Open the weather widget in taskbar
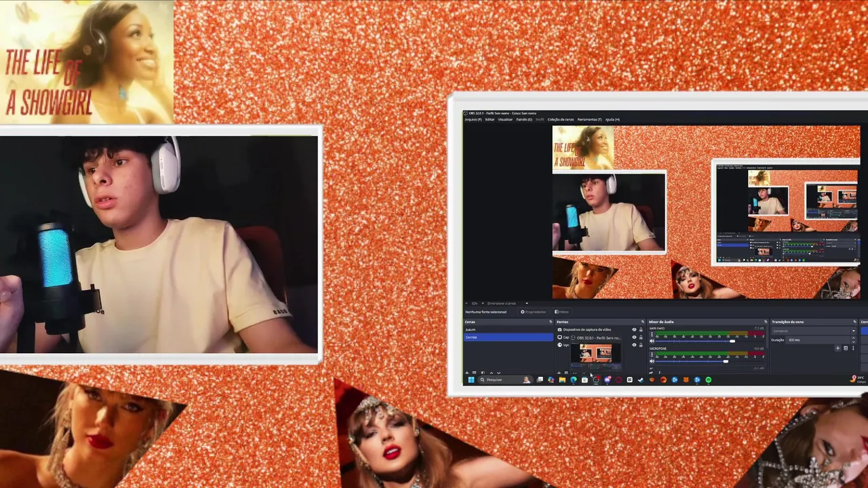This screenshot has width=868, height=488. click(857, 380)
